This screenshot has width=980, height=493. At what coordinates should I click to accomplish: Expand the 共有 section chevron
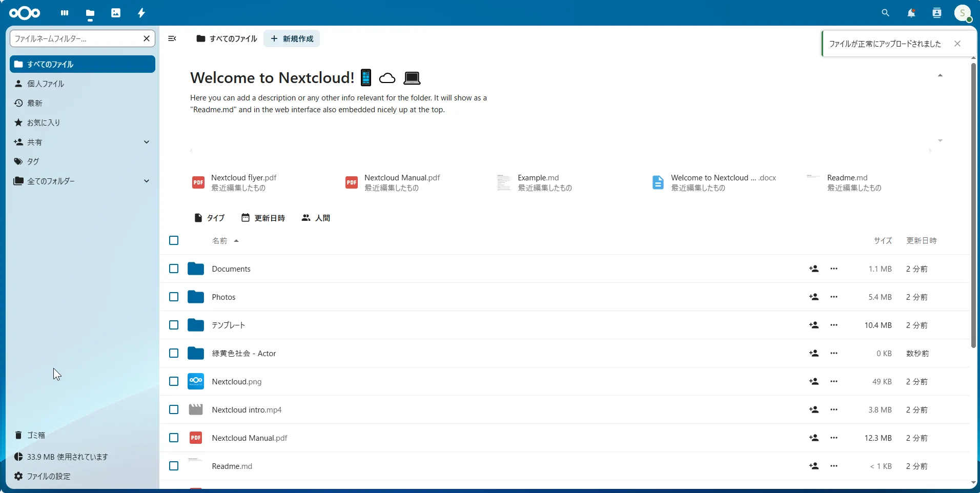pyautogui.click(x=147, y=142)
